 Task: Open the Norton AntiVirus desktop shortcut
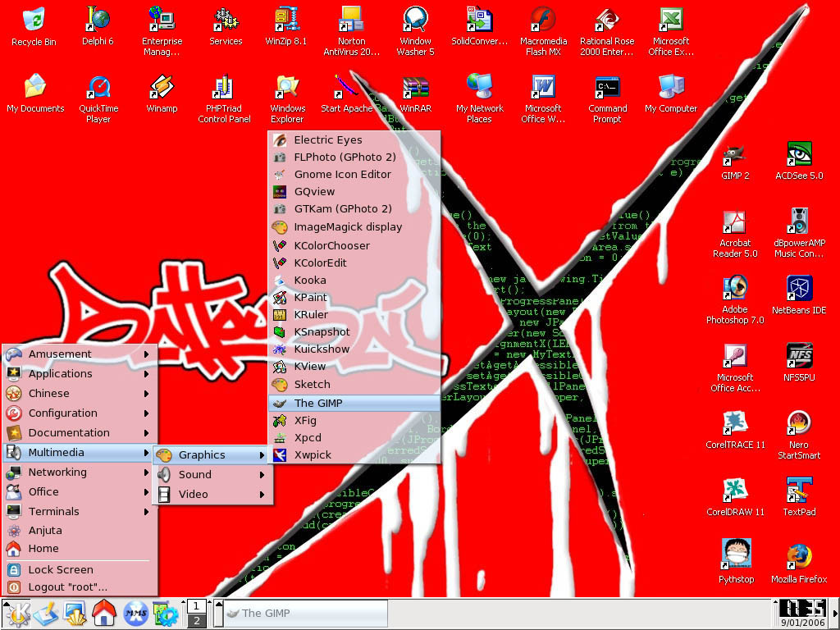coord(351,32)
